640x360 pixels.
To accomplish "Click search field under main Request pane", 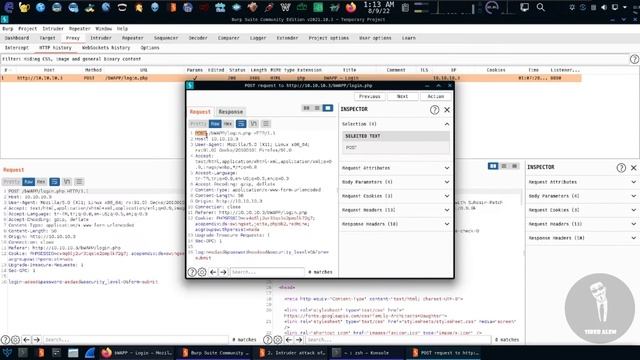I will pyautogui.click(x=136, y=340).
